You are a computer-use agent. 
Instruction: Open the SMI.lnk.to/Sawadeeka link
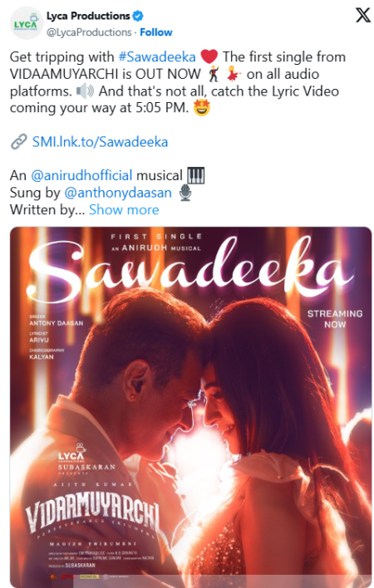click(x=101, y=142)
